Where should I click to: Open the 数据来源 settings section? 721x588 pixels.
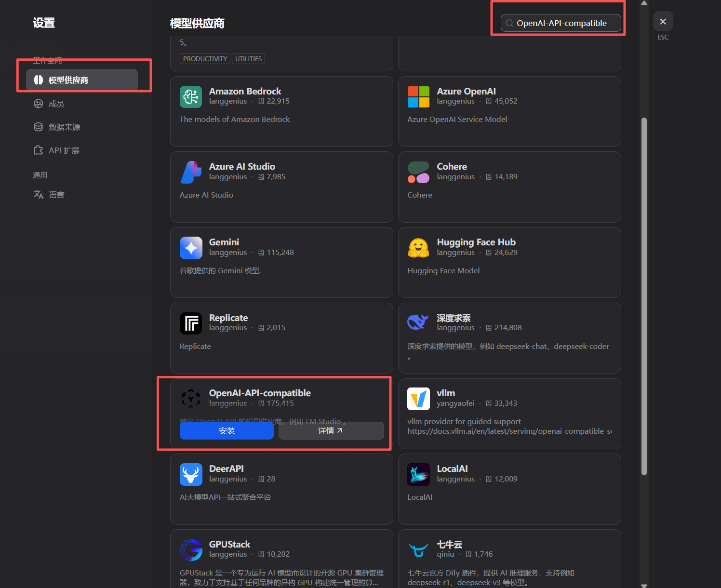pyautogui.click(x=82, y=127)
